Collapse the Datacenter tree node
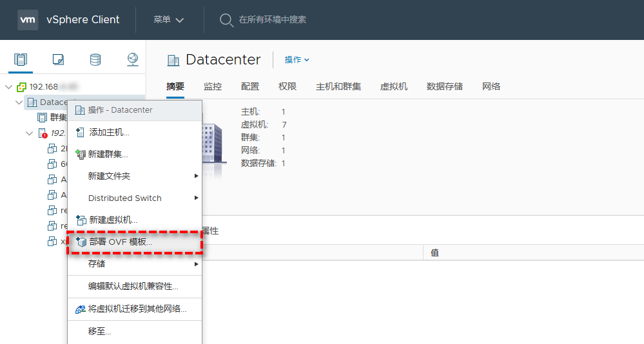This screenshot has width=644, height=344. [19, 102]
